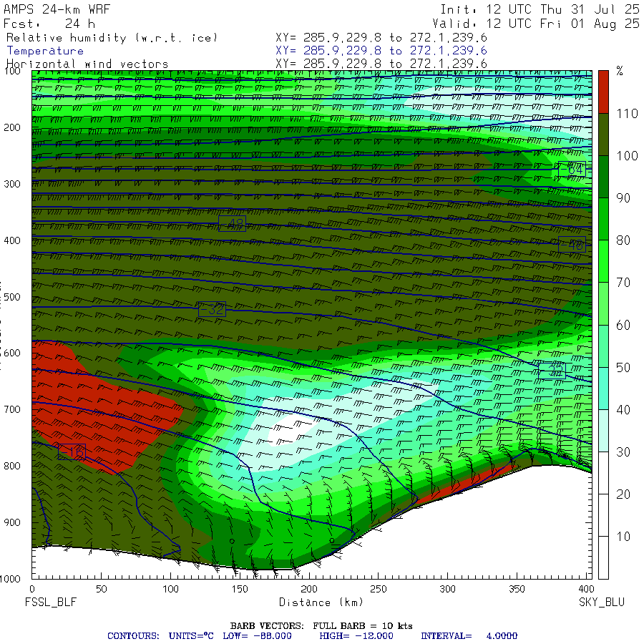
Task: Click the pressure axis "400" tick label
Action: tap(12, 240)
